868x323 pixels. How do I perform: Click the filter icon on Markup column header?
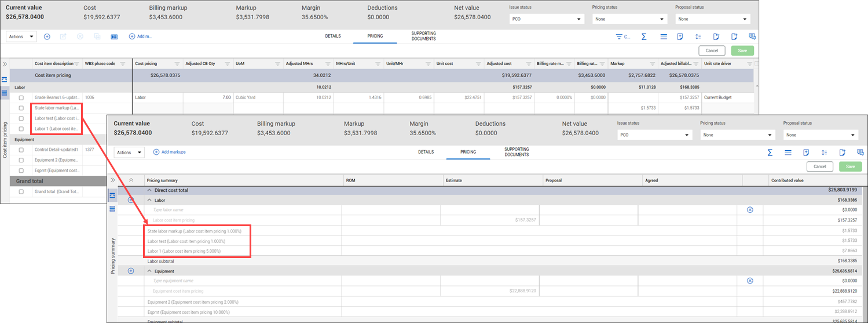tap(652, 64)
